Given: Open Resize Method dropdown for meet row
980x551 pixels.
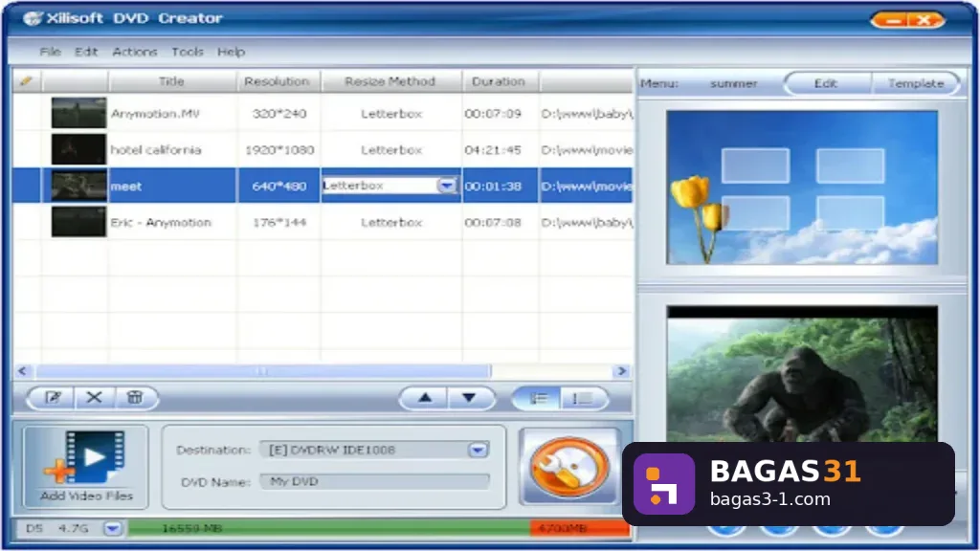Looking at the screenshot, I should pyautogui.click(x=447, y=186).
